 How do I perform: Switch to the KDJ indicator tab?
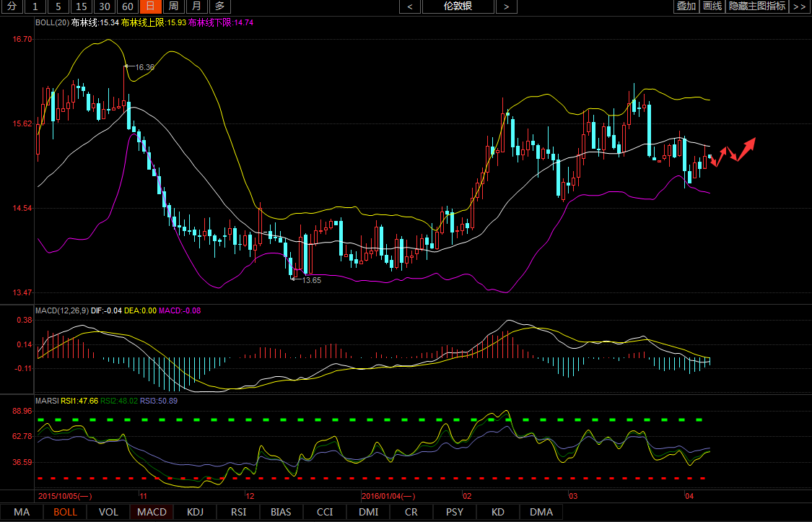195,512
